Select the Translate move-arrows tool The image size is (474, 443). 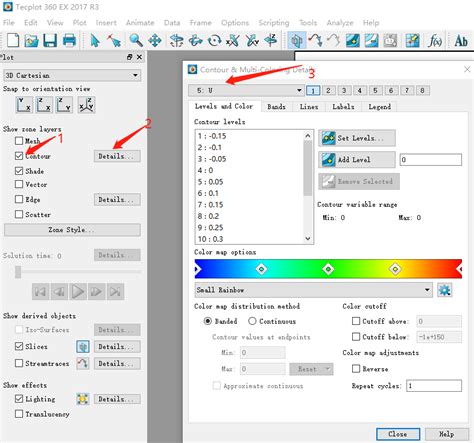click(x=155, y=41)
